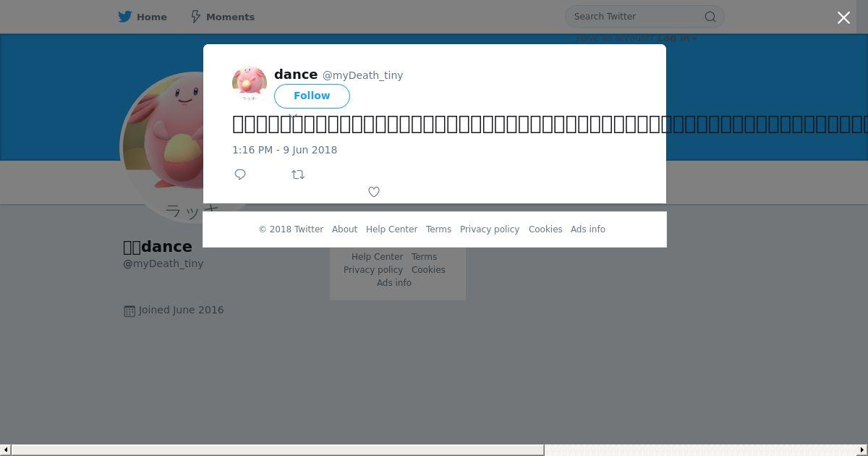Open Cookies in the tweet footer
The height and width of the screenshot is (456, 868).
point(545,229)
